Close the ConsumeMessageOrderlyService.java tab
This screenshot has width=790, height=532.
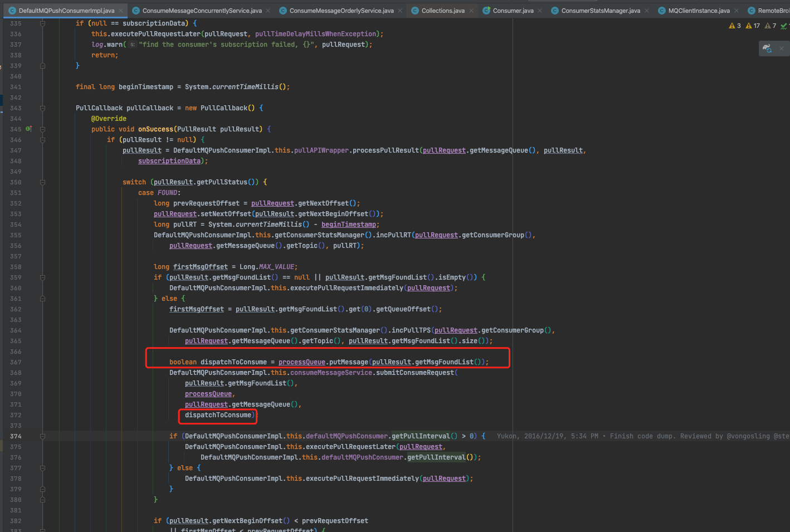(400, 11)
